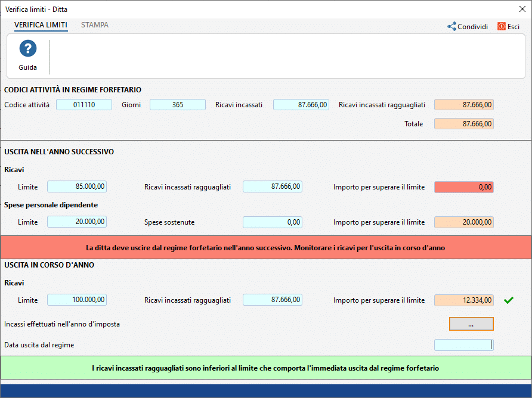This screenshot has width=532, height=398.
Task: Click the Guida label under the icon
Action: pyautogui.click(x=28, y=67)
